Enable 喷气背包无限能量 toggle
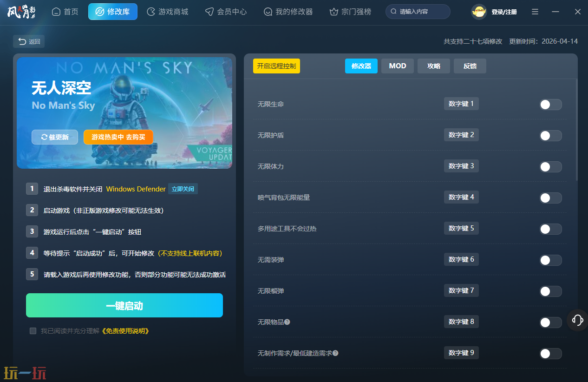Screen dimensions: 588x382 click(x=550, y=198)
